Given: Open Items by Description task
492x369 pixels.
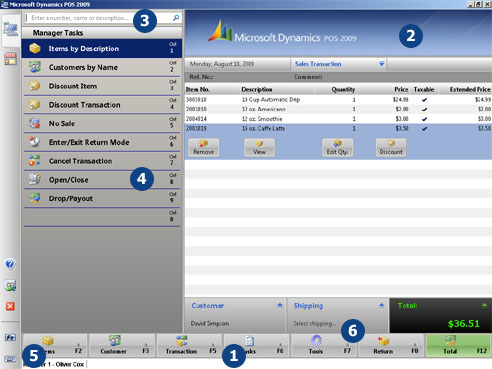Looking at the screenshot, I should pos(102,49).
